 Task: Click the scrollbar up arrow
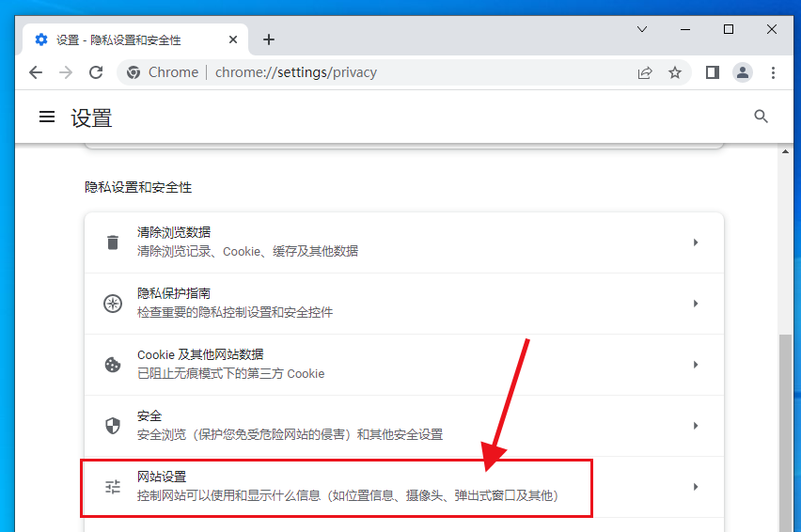785,151
